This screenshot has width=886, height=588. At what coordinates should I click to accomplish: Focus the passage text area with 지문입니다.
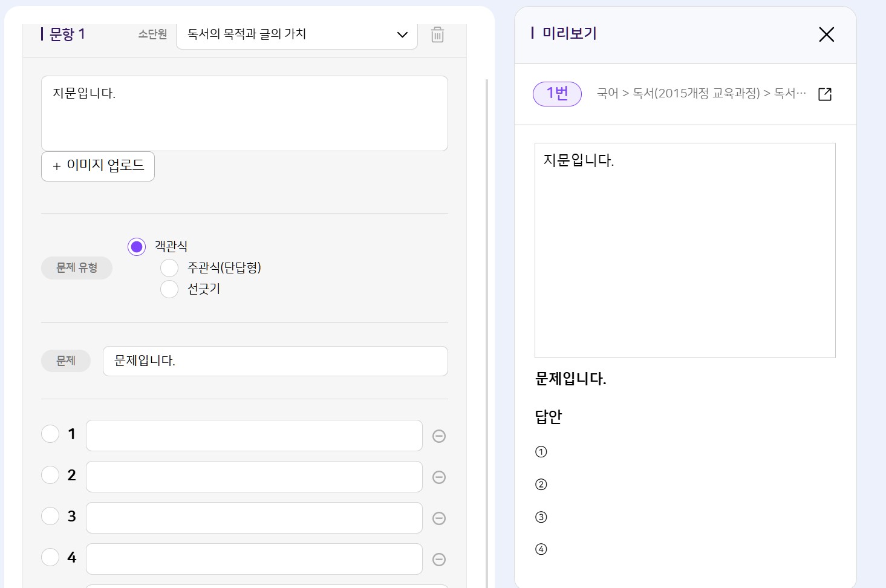click(244, 113)
